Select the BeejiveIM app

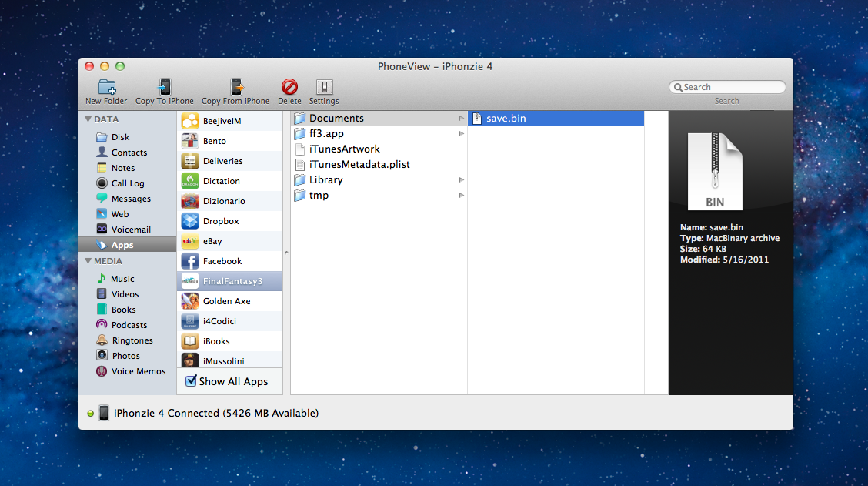pyautogui.click(x=230, y=121)
